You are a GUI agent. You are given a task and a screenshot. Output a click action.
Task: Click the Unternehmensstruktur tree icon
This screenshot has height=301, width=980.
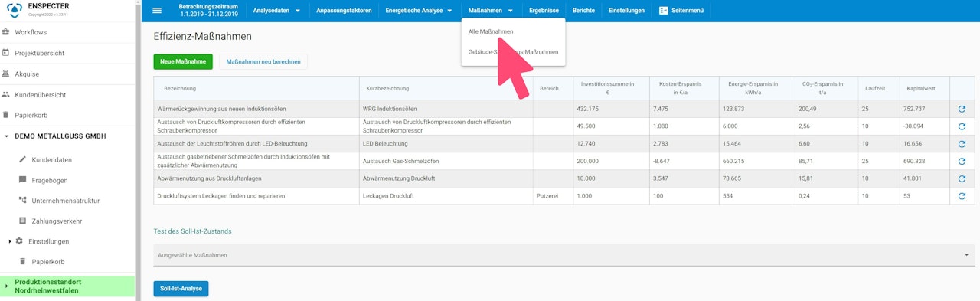(22, 200)
